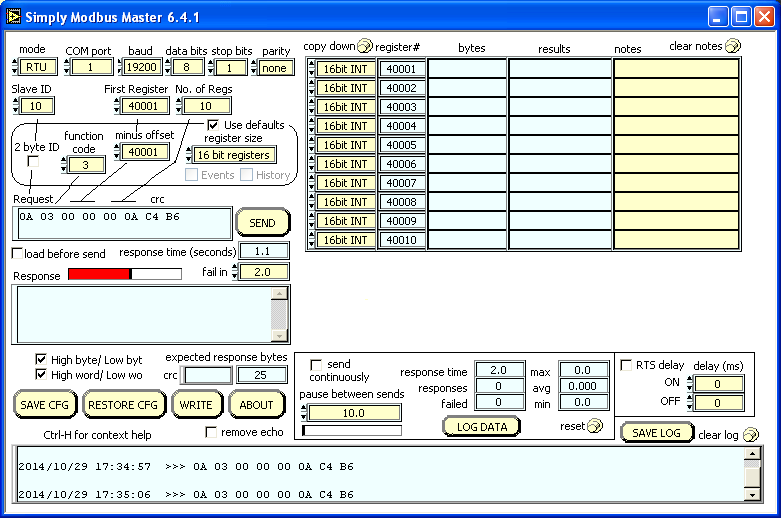
Task: Open data type selector for register 40008
Action: 345,202
